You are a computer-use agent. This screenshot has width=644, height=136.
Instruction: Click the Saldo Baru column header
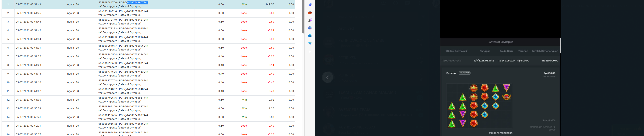pos(506,51)
